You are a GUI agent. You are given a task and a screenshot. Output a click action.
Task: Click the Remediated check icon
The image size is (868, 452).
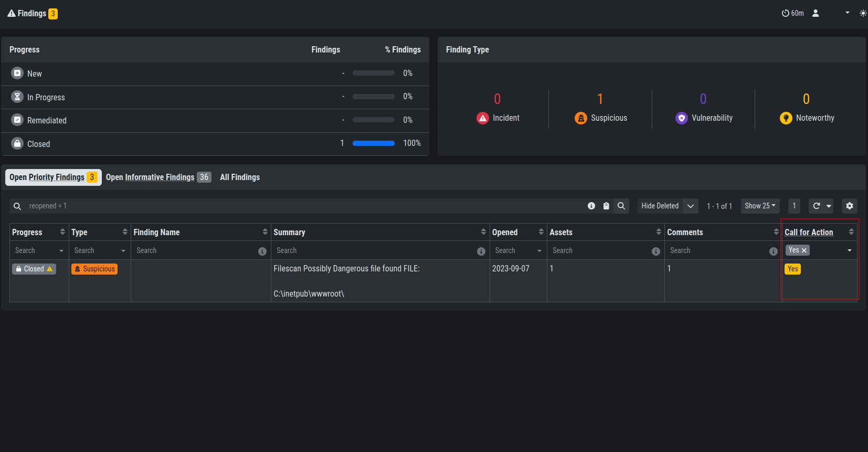tap(17, 120)
